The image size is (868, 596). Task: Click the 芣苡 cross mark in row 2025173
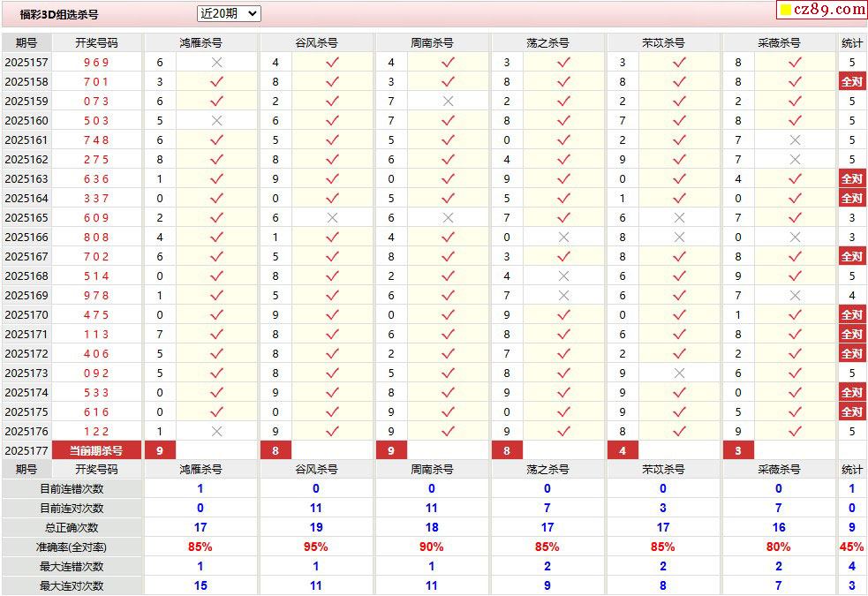[x=680, y=373]
